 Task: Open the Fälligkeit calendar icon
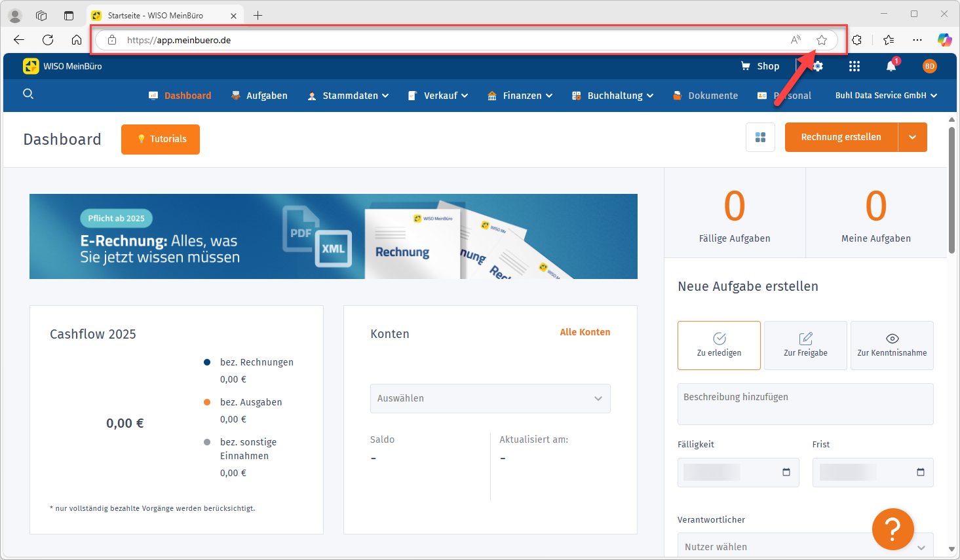pyautogui.click(x=786, y=472)
